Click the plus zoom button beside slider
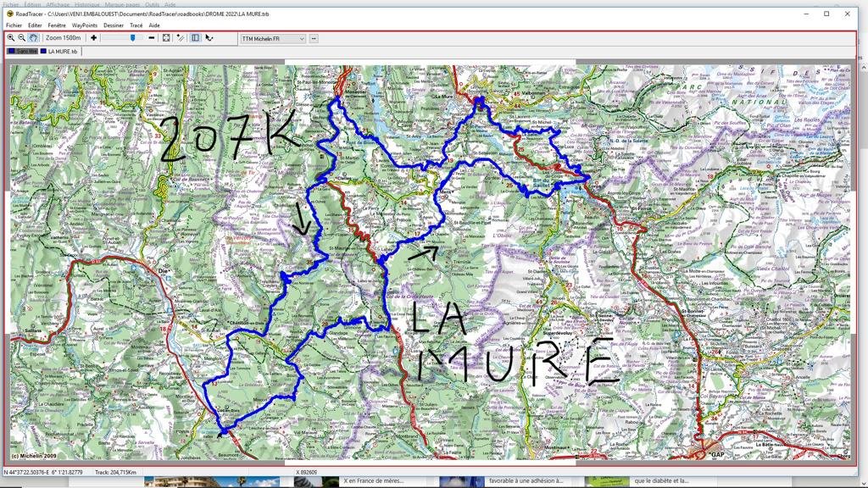The width and height of the screenshot is (868, 488). (x=93, y=38)
